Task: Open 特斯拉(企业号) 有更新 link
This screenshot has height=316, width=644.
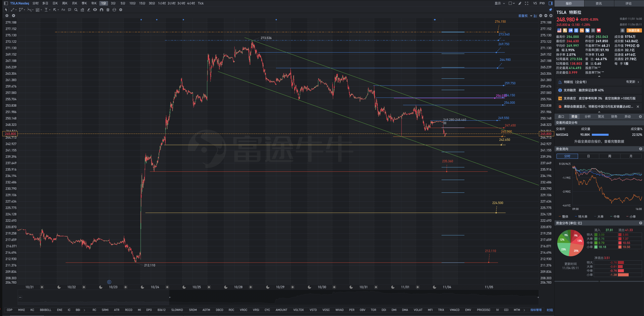Action: pos(599,82)
